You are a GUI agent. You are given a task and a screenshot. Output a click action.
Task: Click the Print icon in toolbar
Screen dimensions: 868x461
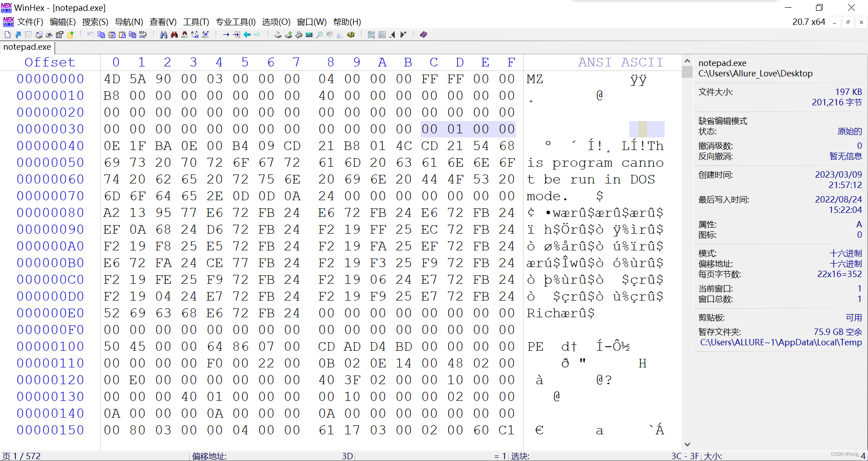tap(49, 35)
